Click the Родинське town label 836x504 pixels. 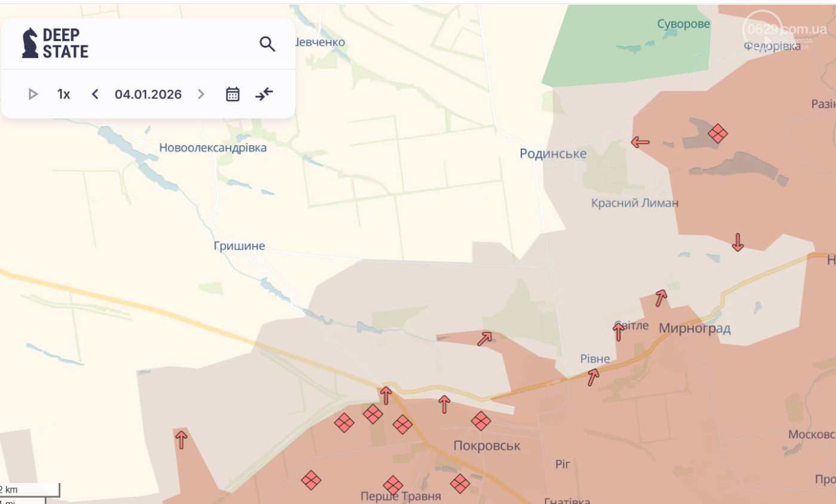553,154
